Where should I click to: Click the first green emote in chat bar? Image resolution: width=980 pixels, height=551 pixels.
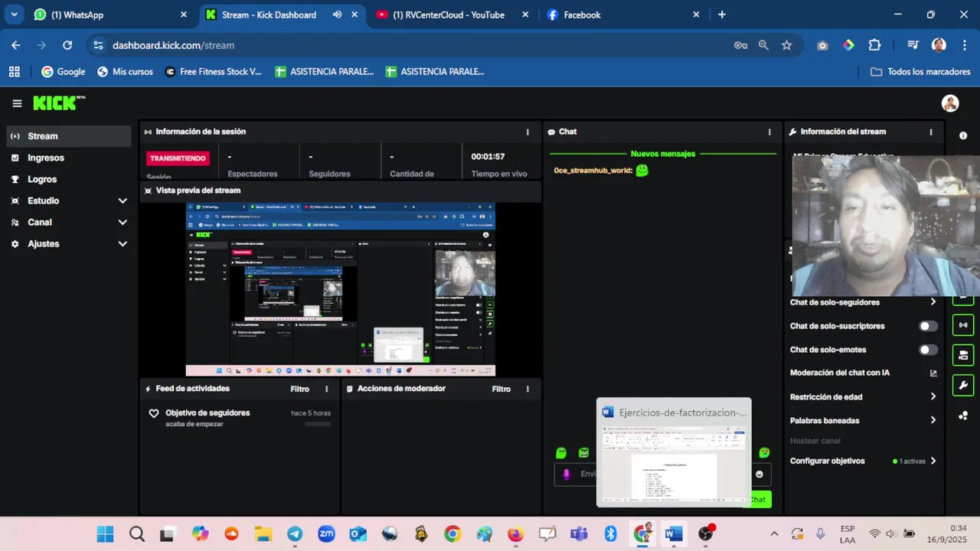(561, 453)
